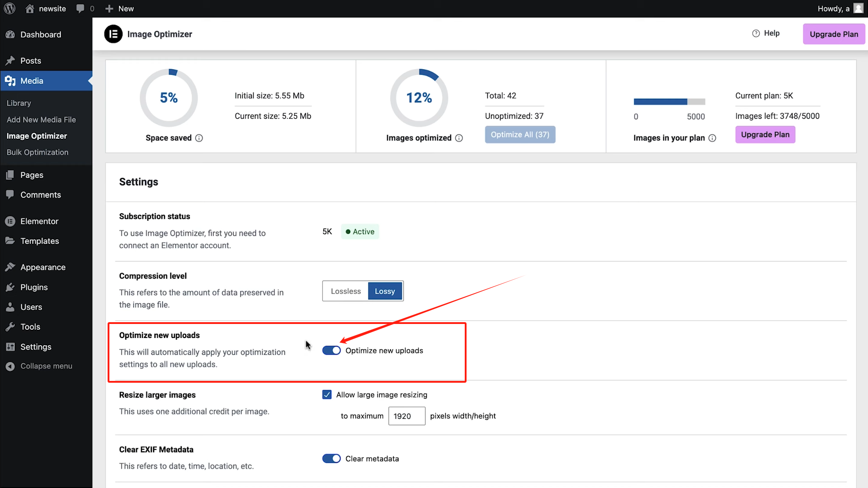The width and height of the screenshot is (868, 488).
Task: Uncheck Allow large image resizing
Action: point(327,394)
